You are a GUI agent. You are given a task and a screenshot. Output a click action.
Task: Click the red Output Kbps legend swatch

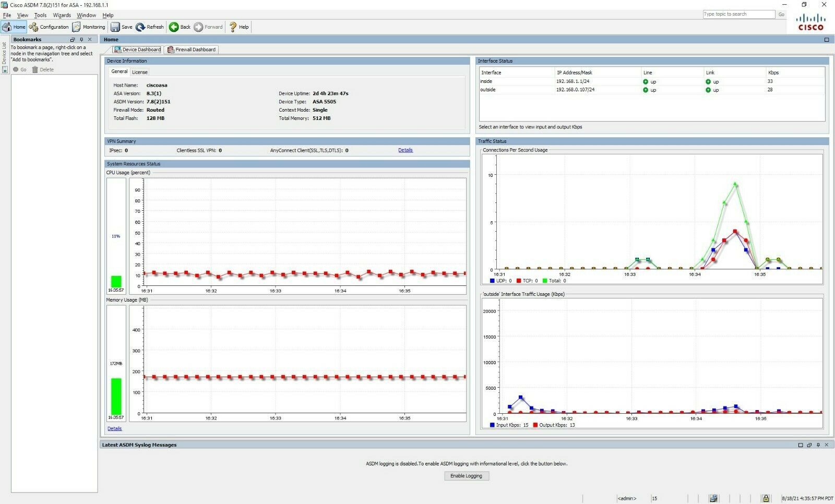coord(535,425)
